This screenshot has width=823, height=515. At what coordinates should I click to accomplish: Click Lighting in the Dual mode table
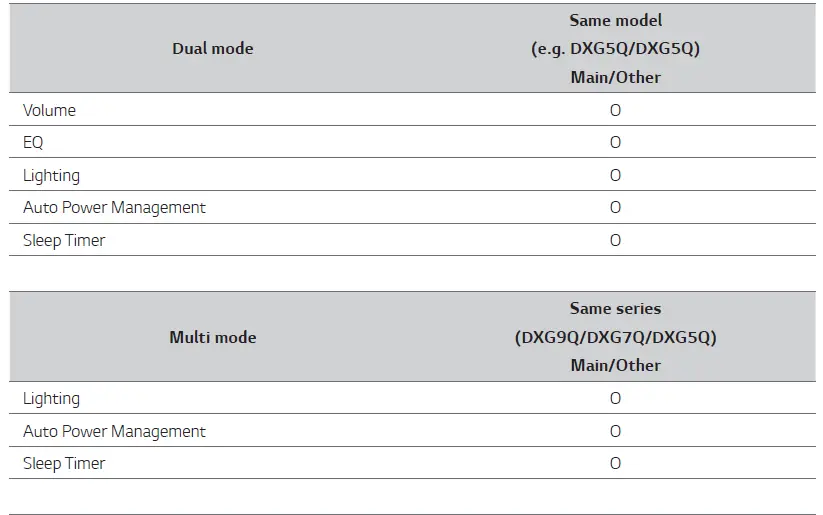tap(51, 175)
